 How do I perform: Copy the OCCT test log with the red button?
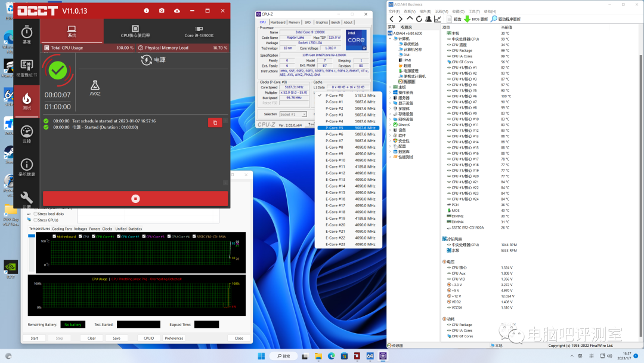click(215, 122)
